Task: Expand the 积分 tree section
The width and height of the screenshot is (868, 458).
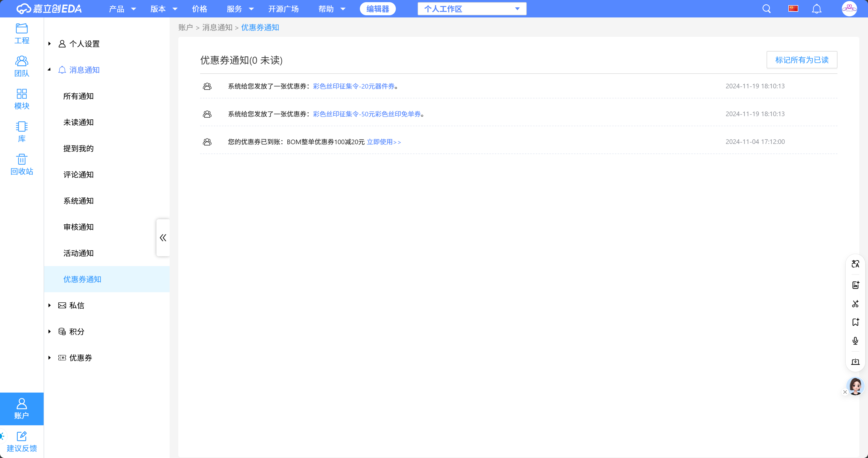Action: click(50, 332)
